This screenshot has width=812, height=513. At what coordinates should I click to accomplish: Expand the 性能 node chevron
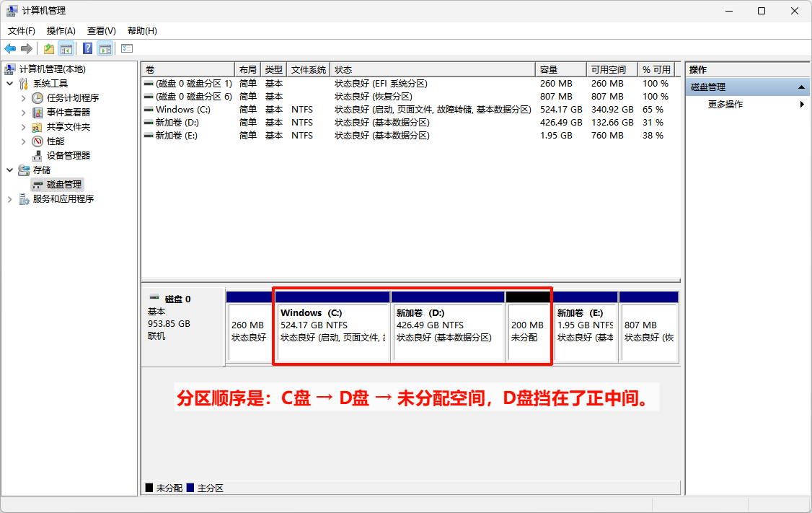23,141
